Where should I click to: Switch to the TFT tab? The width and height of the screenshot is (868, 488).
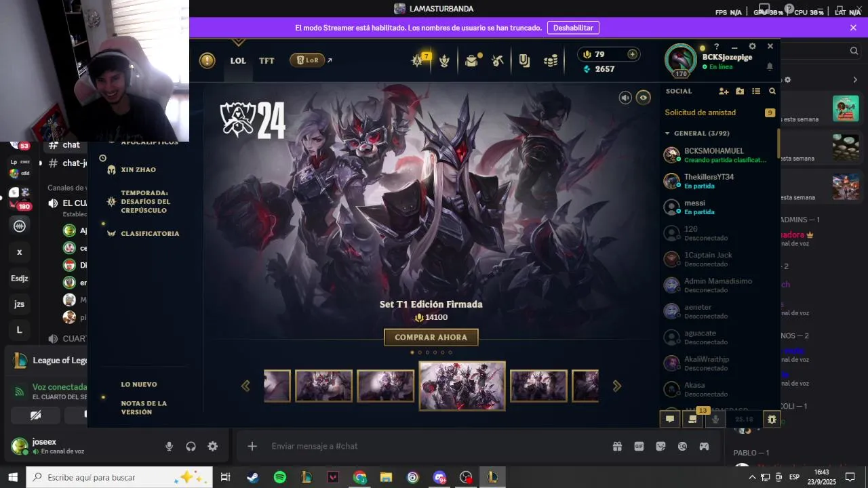[267, 60]
